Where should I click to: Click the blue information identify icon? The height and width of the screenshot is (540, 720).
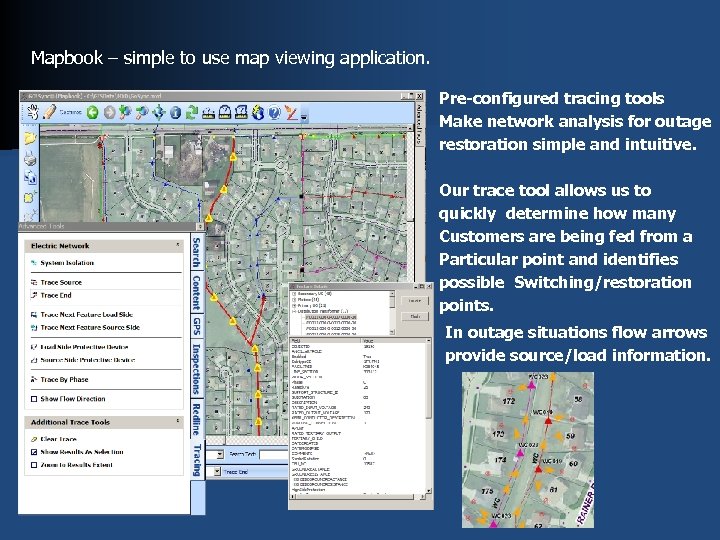(x=175, y=112)
